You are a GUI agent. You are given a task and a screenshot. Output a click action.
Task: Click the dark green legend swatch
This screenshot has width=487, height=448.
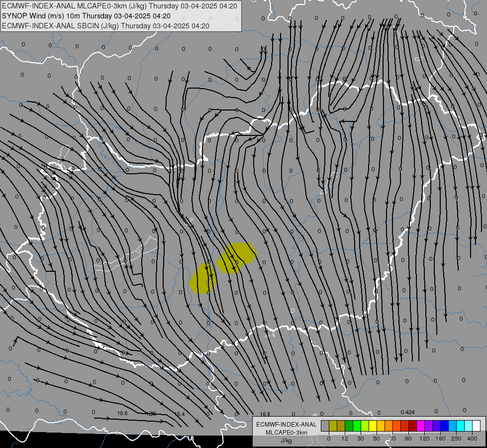coord(349,426)
